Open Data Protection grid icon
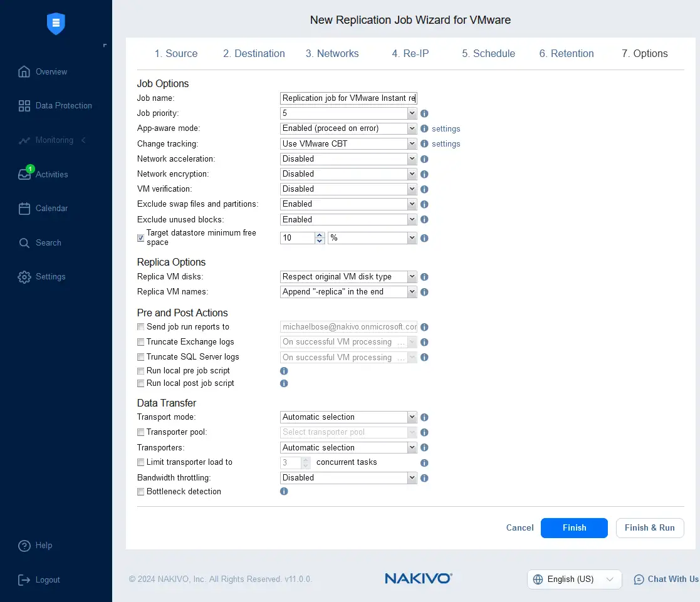700x602 pixels. point(24,106)
